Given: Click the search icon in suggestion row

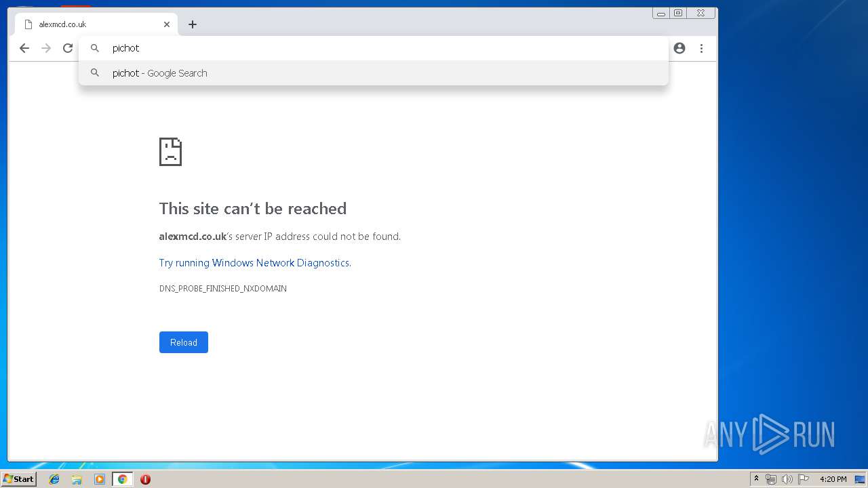Looking at the screenshot, I should [x=95, y=73].
